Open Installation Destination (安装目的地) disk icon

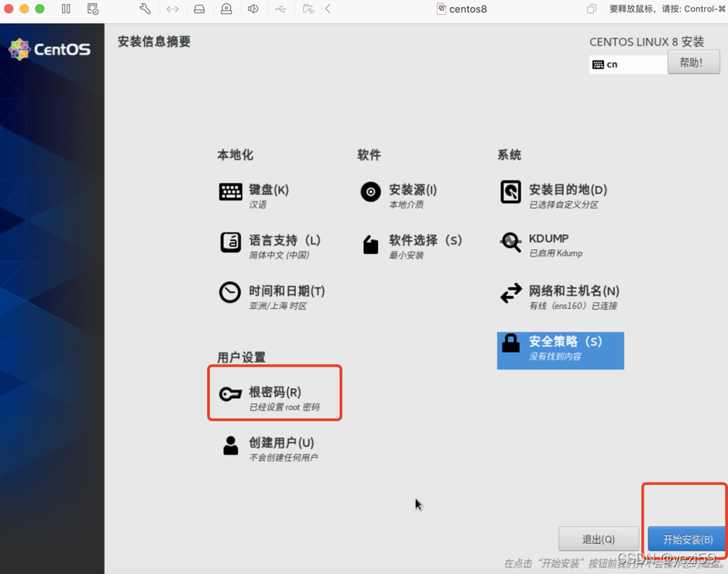click(510, 191)
